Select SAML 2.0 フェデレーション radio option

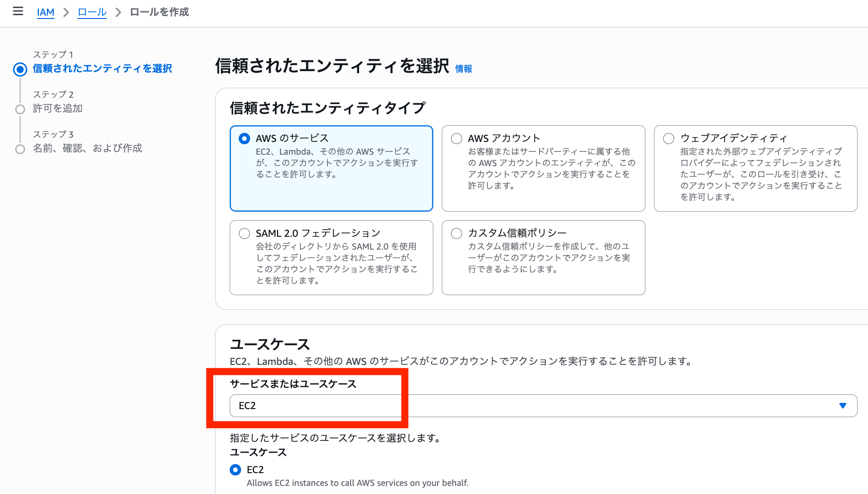click(244, 233)
